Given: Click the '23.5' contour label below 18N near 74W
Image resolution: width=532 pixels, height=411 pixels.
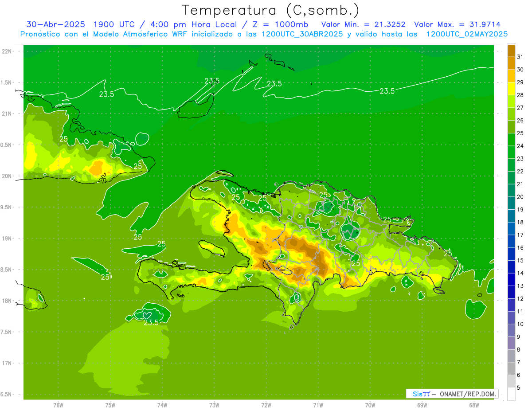Looking at the screenshot, I should pyautogui.click(x=151, y=323).
